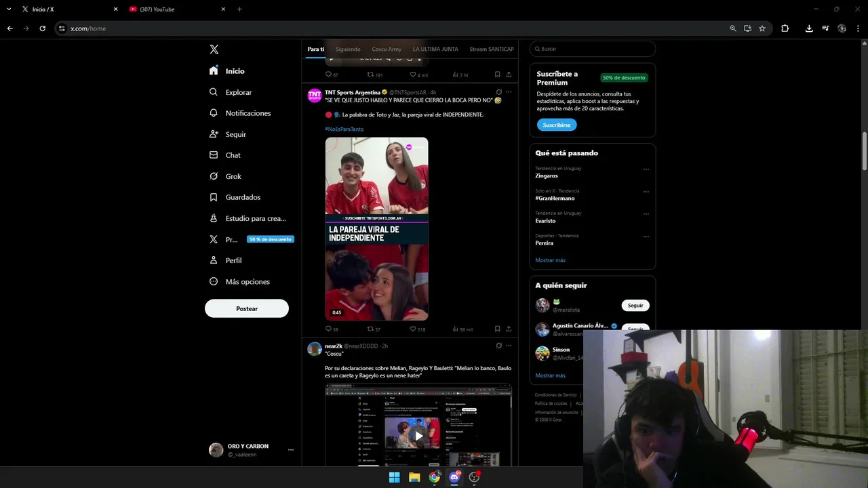The image size is (868, 488).
Task: Open Premium entry with 50% discount badge
Action: 251,239
